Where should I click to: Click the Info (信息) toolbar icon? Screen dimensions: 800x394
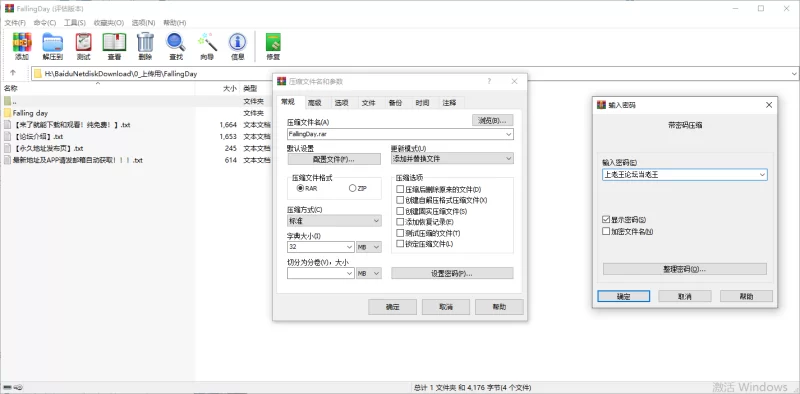238,46
